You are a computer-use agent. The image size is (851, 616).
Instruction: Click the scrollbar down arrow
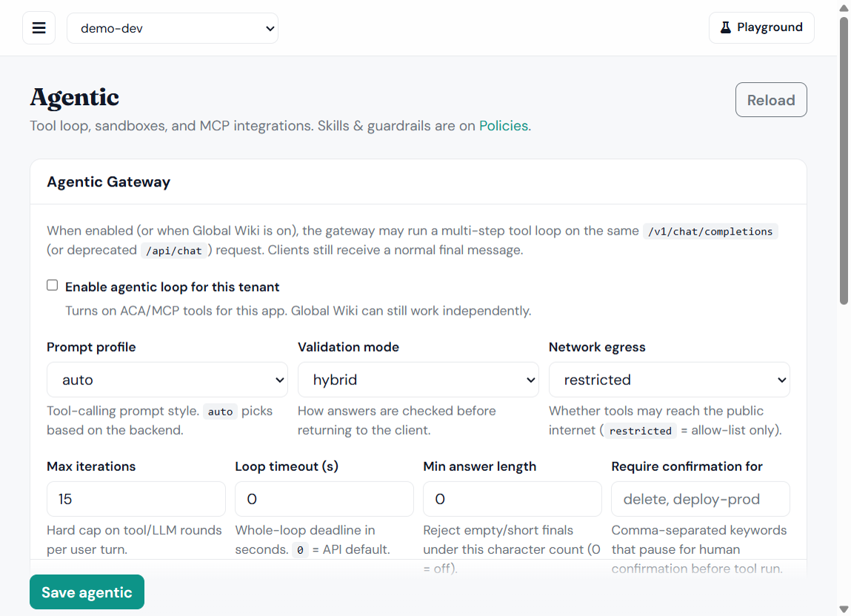844,609
